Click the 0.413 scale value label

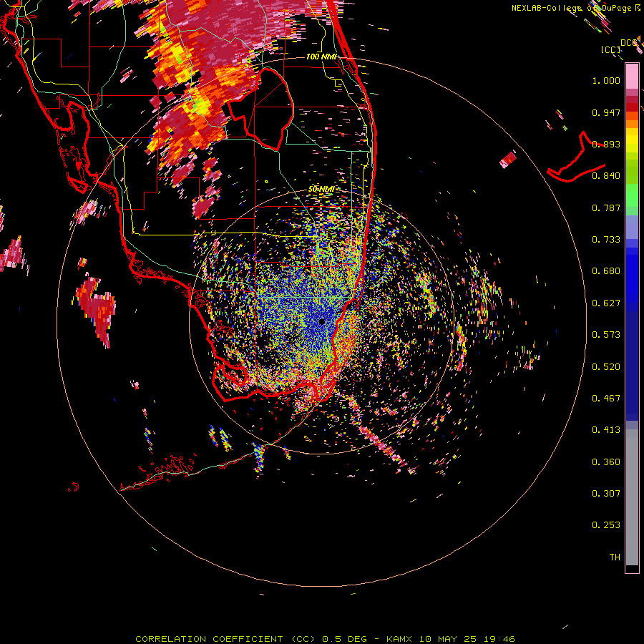point(606,430)
